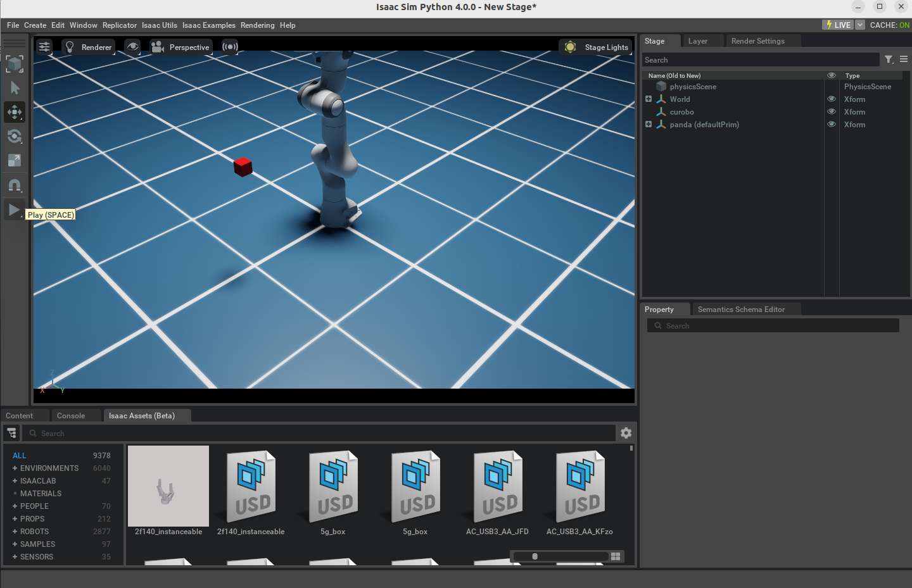This screenshot has width=912, height=588.
Task: Activate the Scale tool icon
Action: (15, 160)
